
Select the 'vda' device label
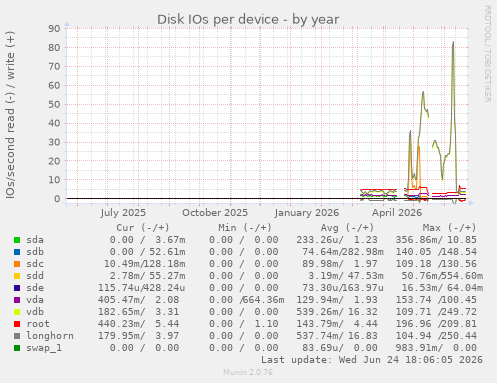(35, 300)
